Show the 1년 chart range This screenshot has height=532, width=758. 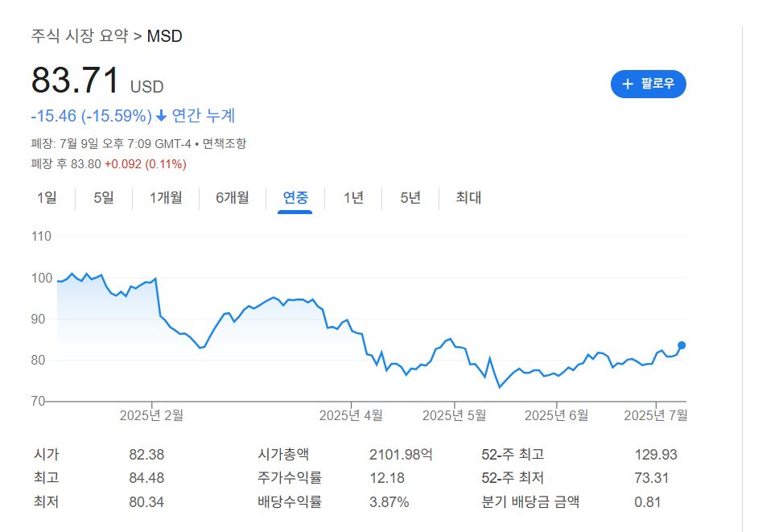click(353, 198)
